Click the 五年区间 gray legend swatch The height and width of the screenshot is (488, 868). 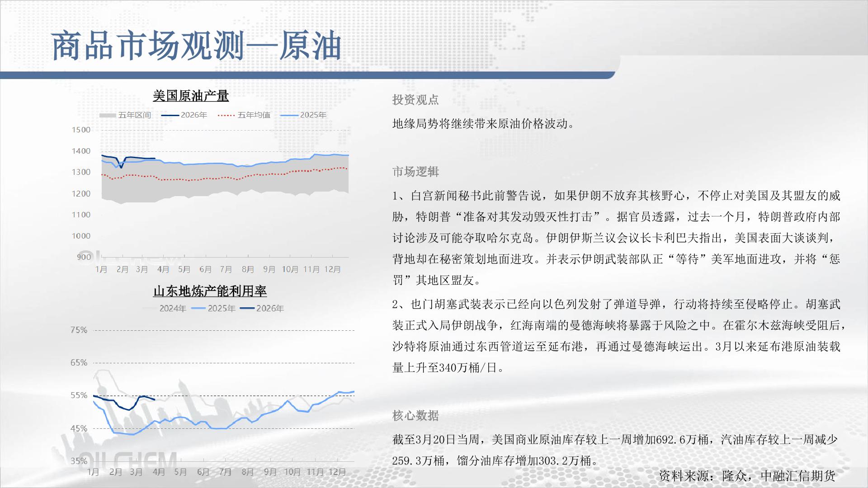[108, 115]
